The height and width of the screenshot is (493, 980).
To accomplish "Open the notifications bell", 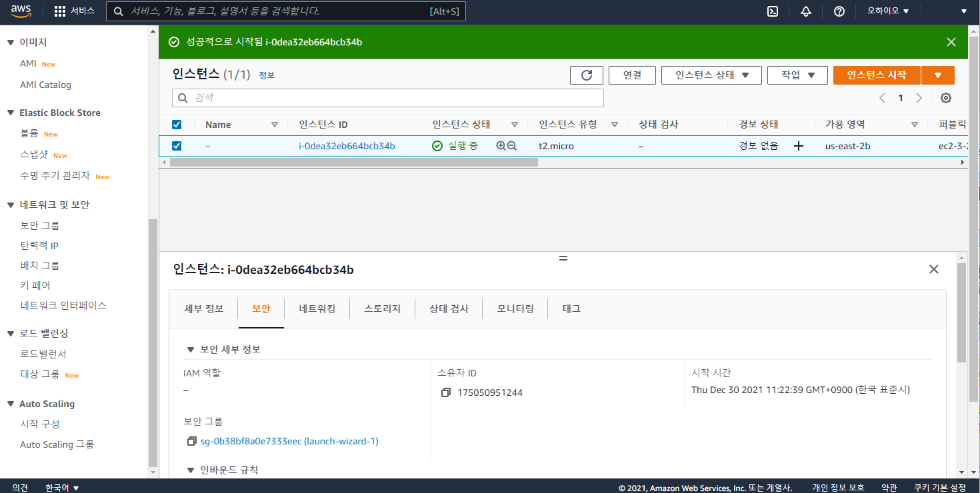I will click(806, 11).
